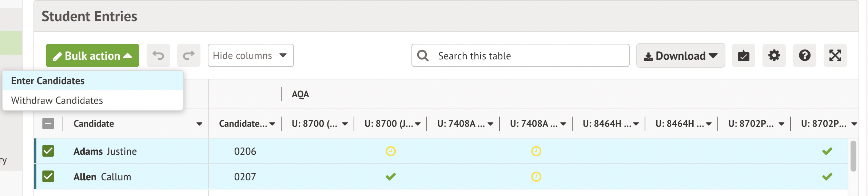Click pending clock icon in Adams Justine row
868x196 pixels.
tap(391, 151)
